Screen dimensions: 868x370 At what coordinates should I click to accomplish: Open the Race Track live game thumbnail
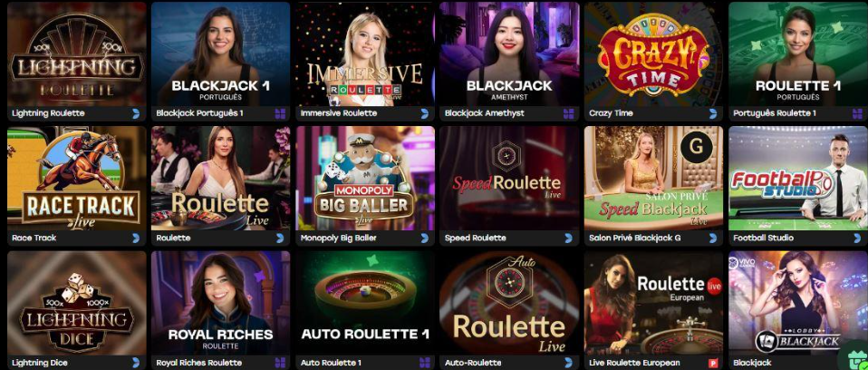77,179
